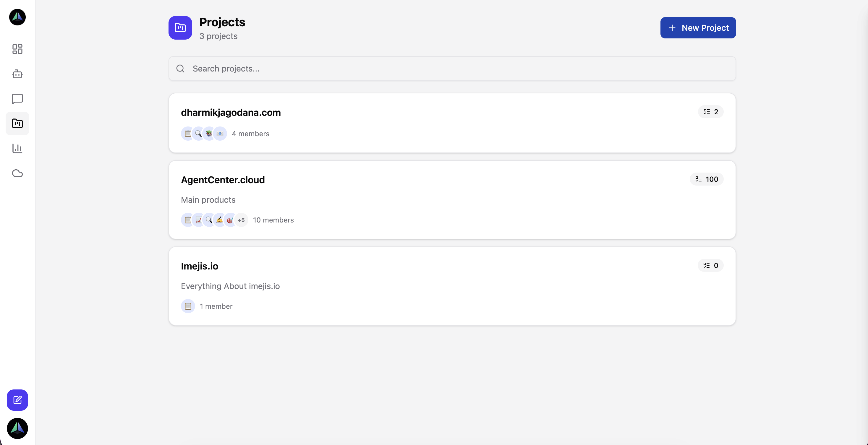
Task: Open the 0 tasks badge on Imejis.io
Action: pyautogui.click(x=710, y=265)
